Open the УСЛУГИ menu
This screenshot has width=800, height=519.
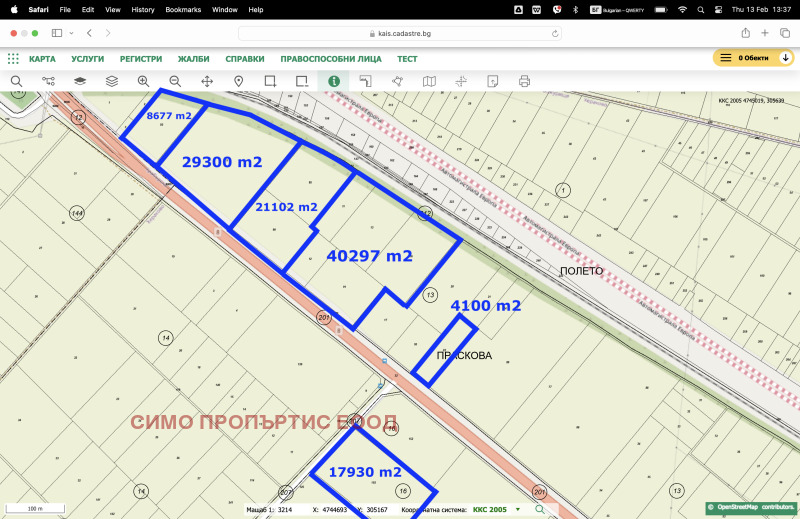(87, 59)
